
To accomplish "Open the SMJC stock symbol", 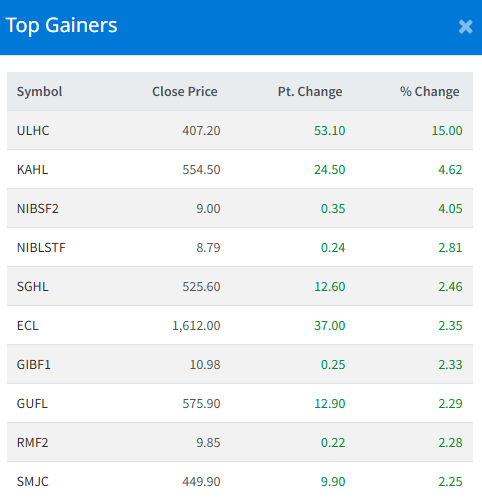I will click(33, 481).
